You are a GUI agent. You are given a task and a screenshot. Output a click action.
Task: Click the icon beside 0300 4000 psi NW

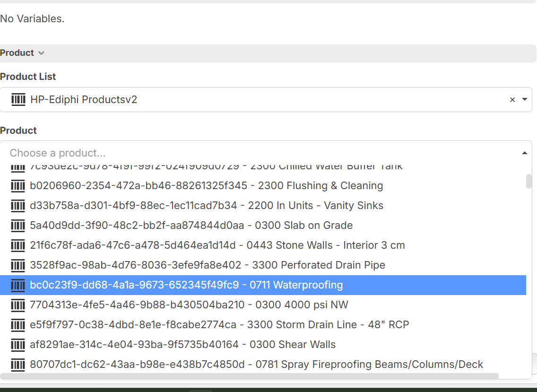click(x=18, y=305)
